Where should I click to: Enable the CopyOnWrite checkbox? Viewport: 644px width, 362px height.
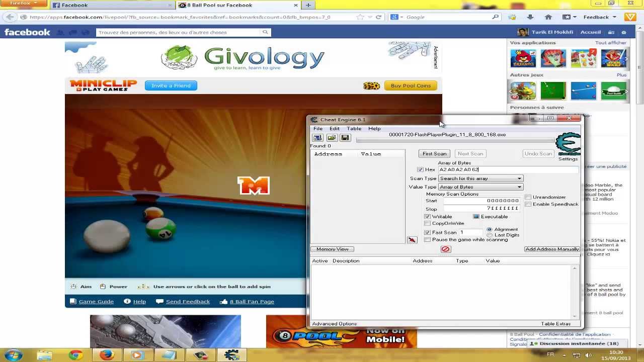[427, 224]
